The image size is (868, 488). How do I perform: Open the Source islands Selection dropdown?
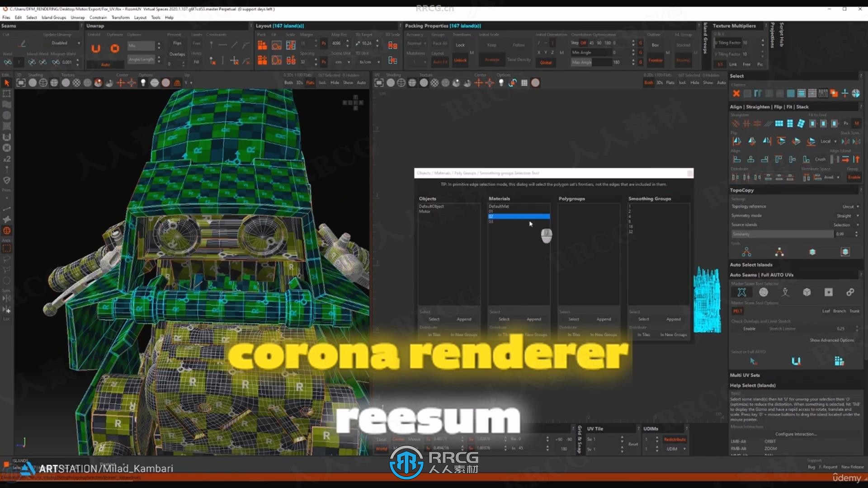845,225
